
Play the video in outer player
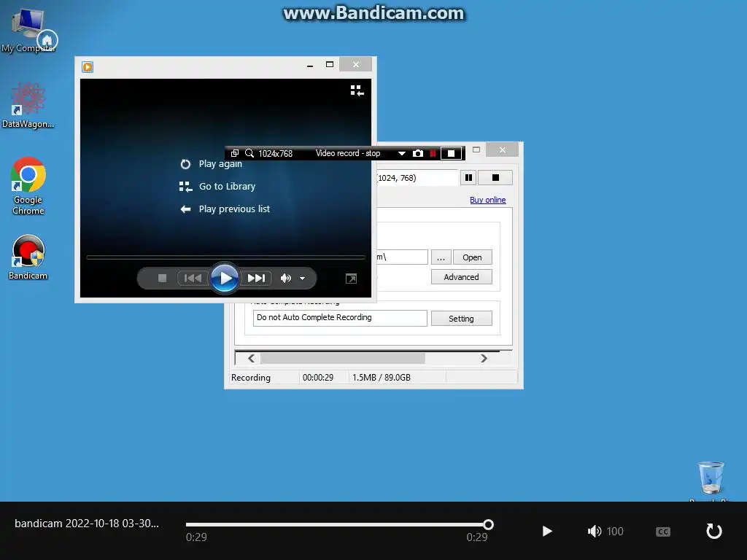point(547,531)
